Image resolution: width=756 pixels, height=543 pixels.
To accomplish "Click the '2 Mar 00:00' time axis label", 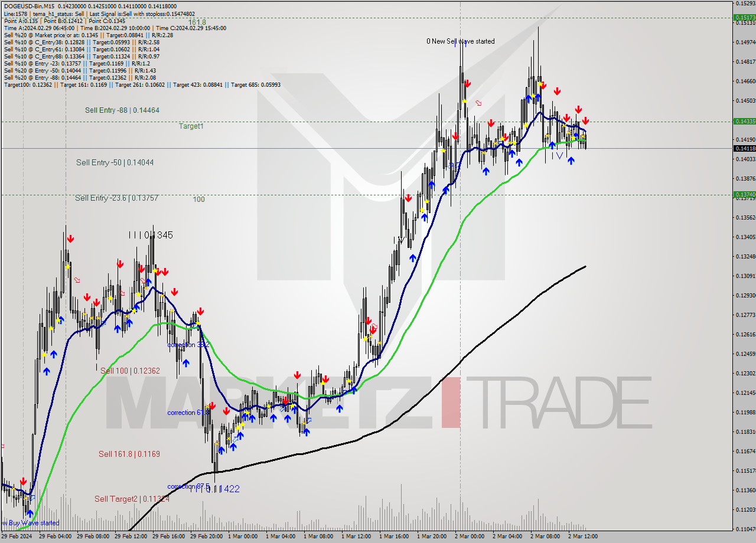I will (x=469, y=537).
